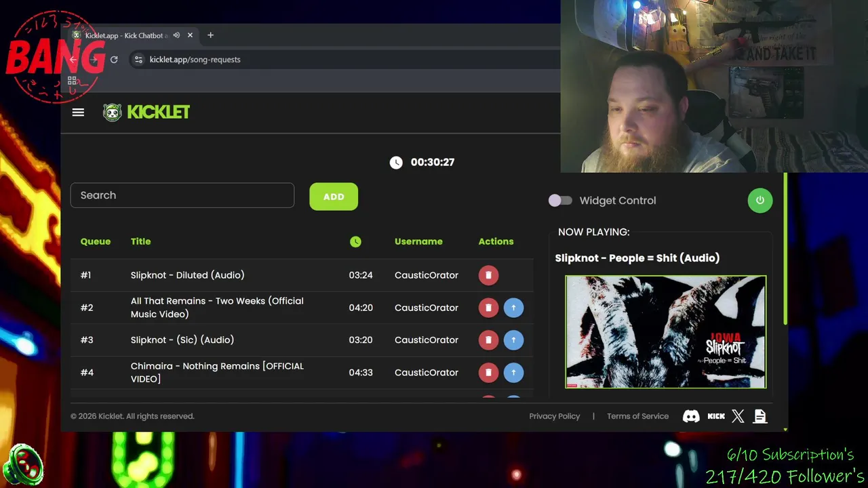Image resolution: width=868 pixels, height=488 pixels.
Task: Move Chimaira - Nothing Remains up
Action: pos(513,373)
